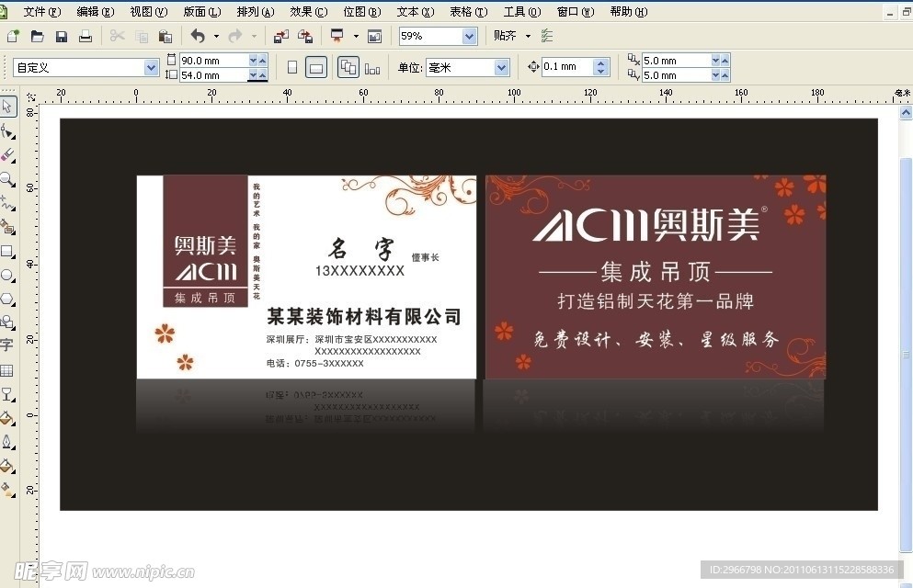Open the 窗口(W) menu
This screenshot has height=588, width=913.
pyautogui.click(x=576, y=12)
